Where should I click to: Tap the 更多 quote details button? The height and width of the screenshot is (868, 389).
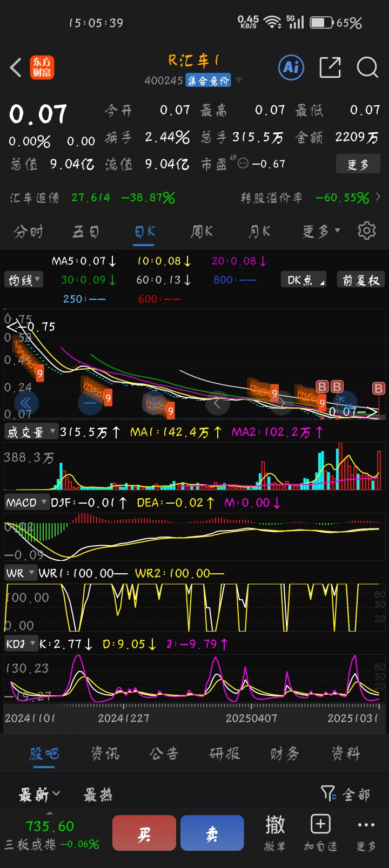click(x=358, y=164)
